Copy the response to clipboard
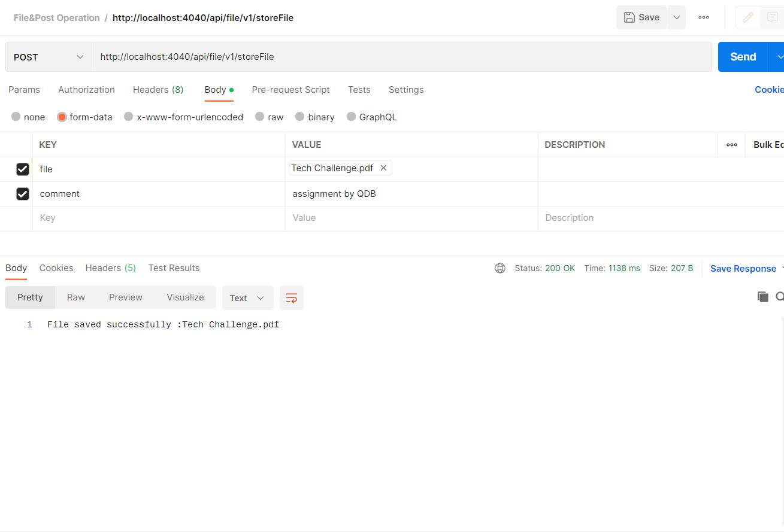Screen dimensions: 784x532 point(762,296)
